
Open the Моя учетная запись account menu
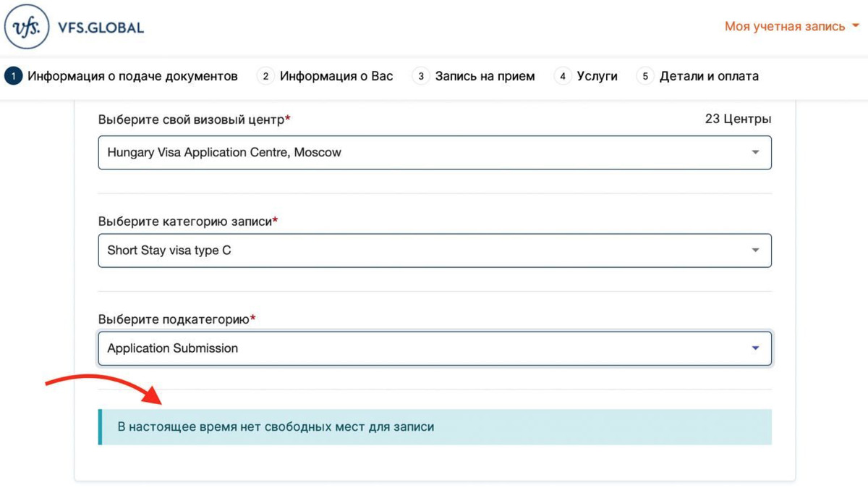[792, 27]
